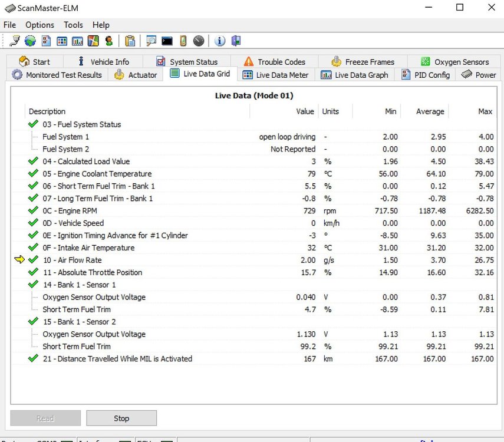Toggle the green check for Engine RPM
This screenshot has width=504, height=442.
pos(33,211)
